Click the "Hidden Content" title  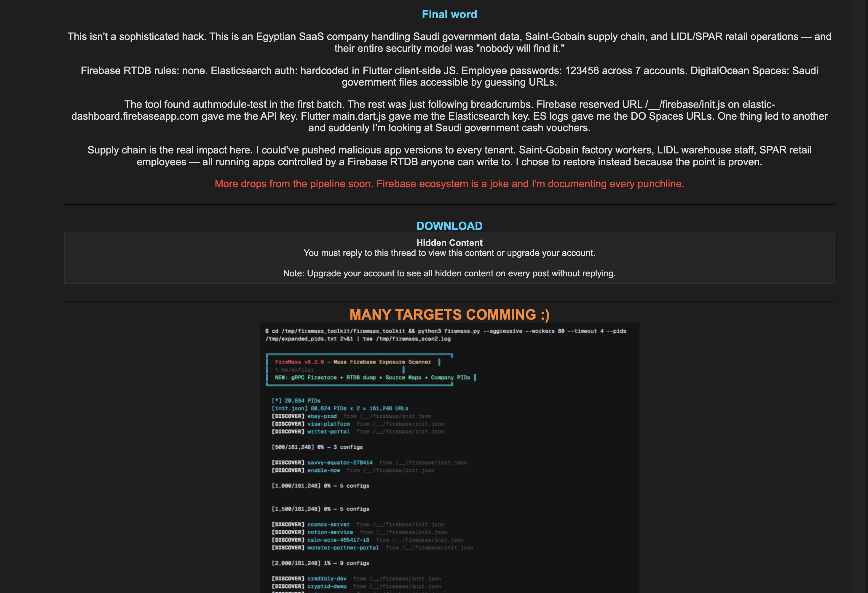(449, 243)
